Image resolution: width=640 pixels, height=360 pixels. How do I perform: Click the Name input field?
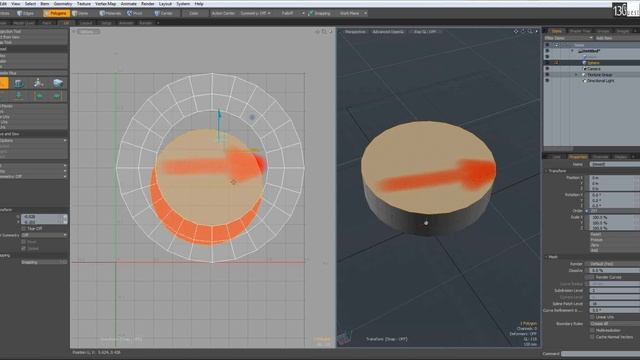point(615,164)
